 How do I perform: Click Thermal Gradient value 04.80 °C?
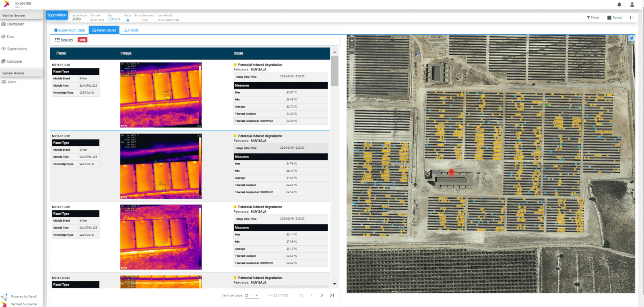click(x=292, y=256)
